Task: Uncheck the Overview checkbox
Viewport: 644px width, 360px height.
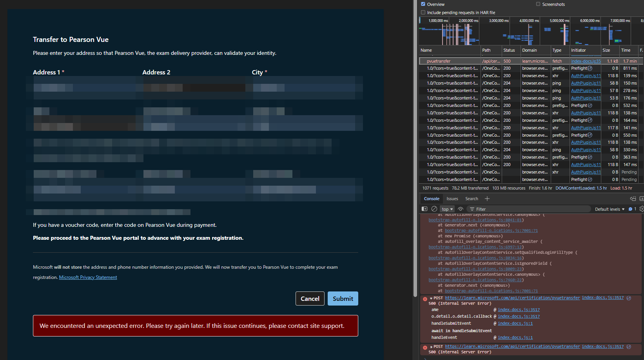Action: [423, 4]
